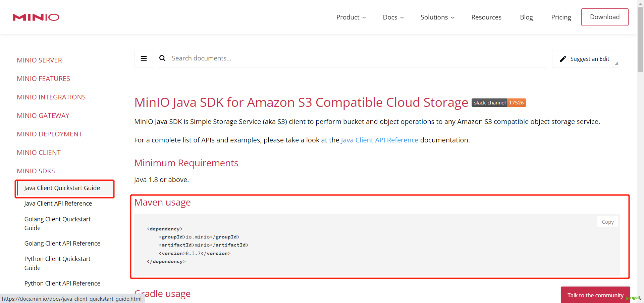
Task: Open MINIO INTEGRATIONS section
Action: click(x=51, y=97)
